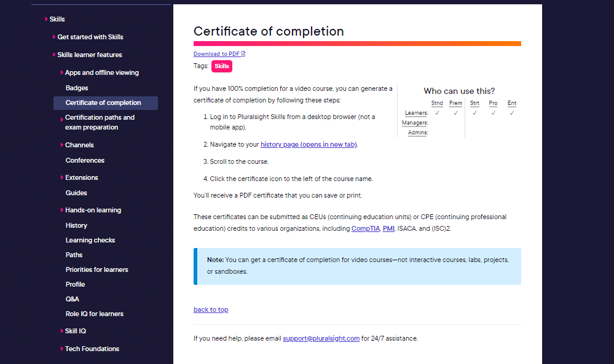Click the Ent plan column header
614x364 pixels.
pos(512,103)
